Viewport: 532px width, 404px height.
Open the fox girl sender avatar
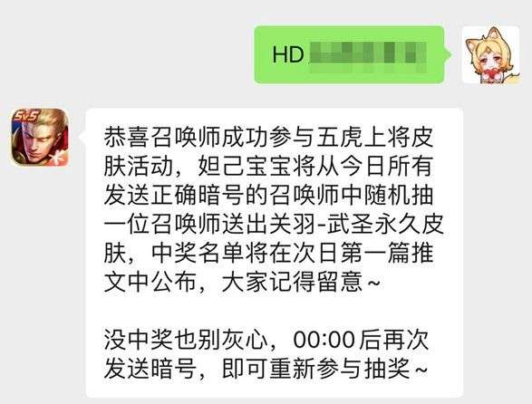[491, 54]
